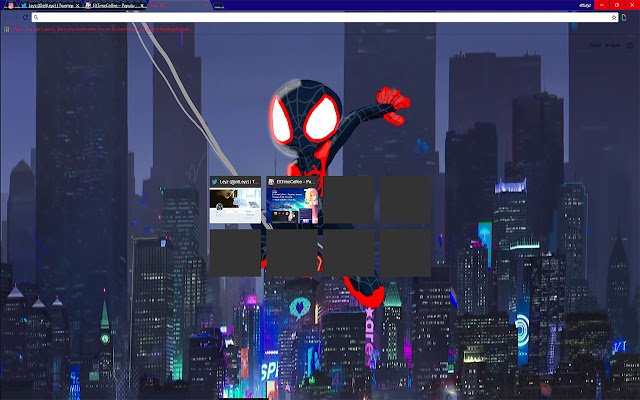Open the Twitter Levi most-visited thumbnail

pos(235,200)
